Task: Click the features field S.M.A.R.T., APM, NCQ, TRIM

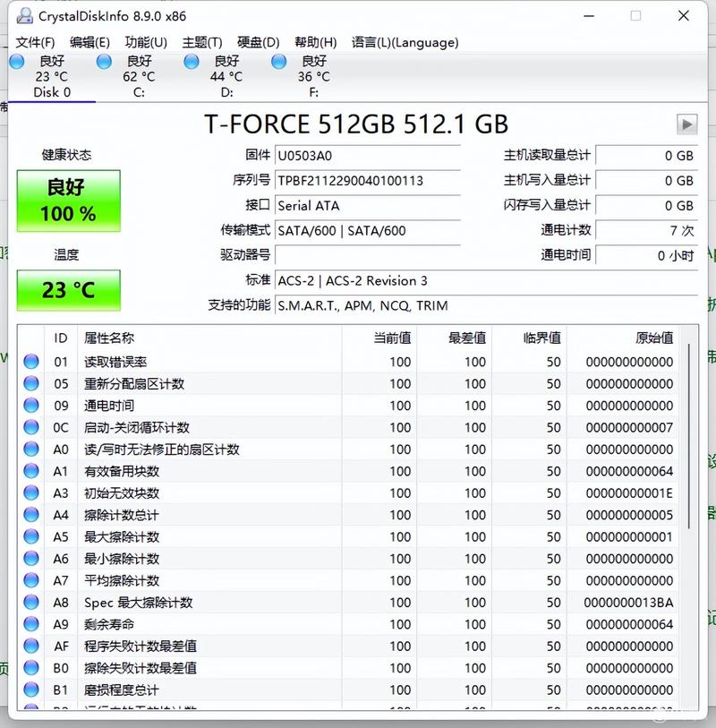Action: 486,306
